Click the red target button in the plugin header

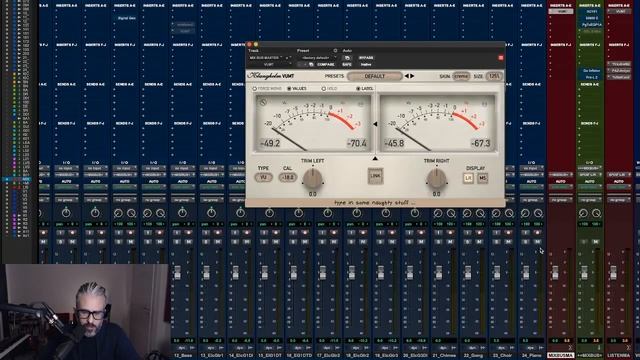point(501,58)
